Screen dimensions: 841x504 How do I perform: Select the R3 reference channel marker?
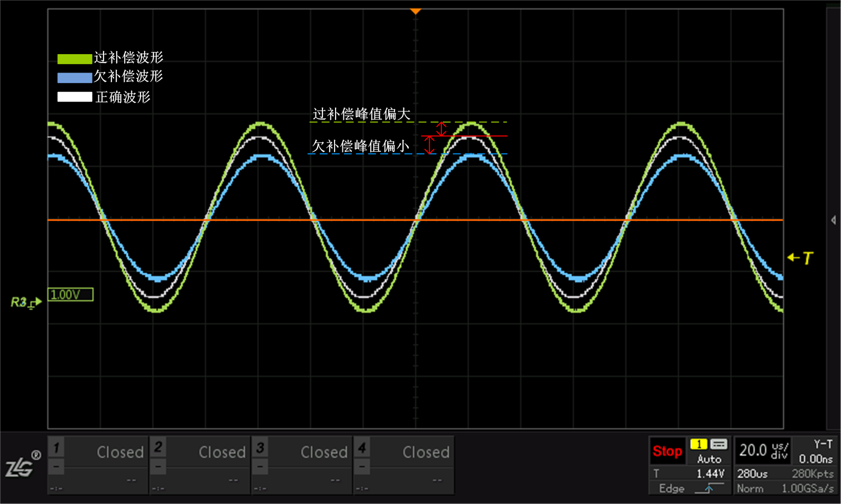tap(26, 303)
